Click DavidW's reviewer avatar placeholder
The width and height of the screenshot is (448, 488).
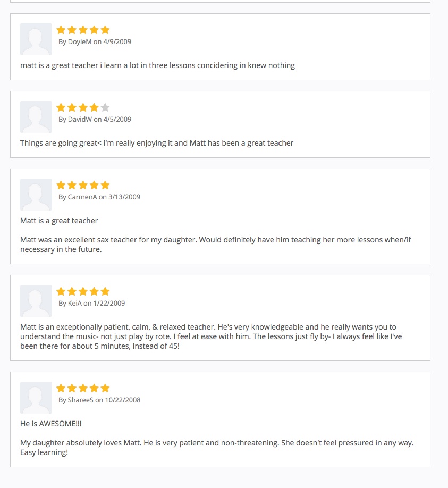(36, 117)
